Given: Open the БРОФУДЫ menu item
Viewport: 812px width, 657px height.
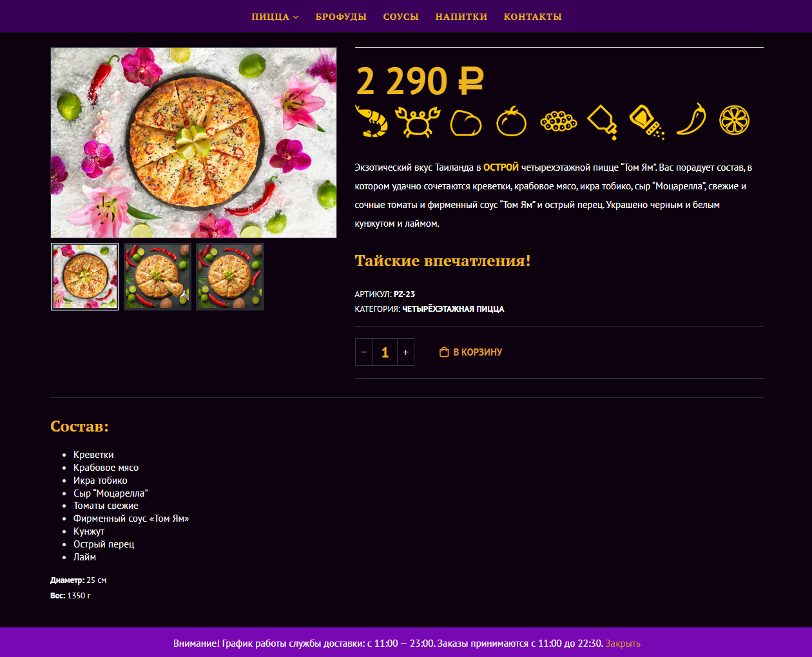Looking at the screenshot, I should tap(341, 17).
